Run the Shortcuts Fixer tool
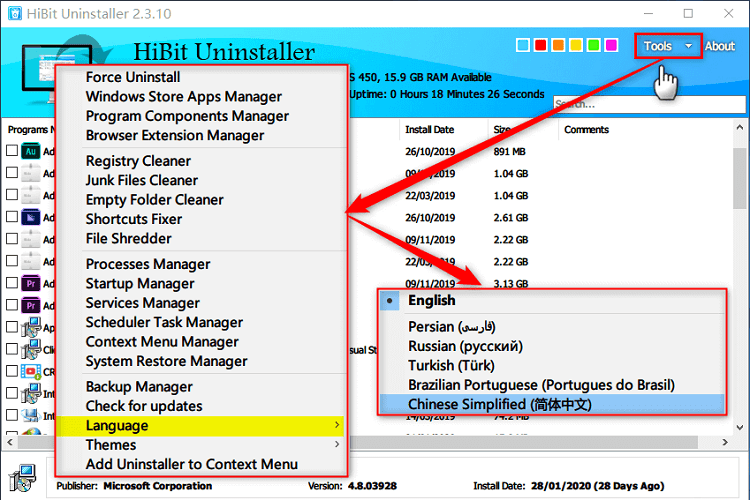This screenshot has height=500, width=750. point(134,219)
